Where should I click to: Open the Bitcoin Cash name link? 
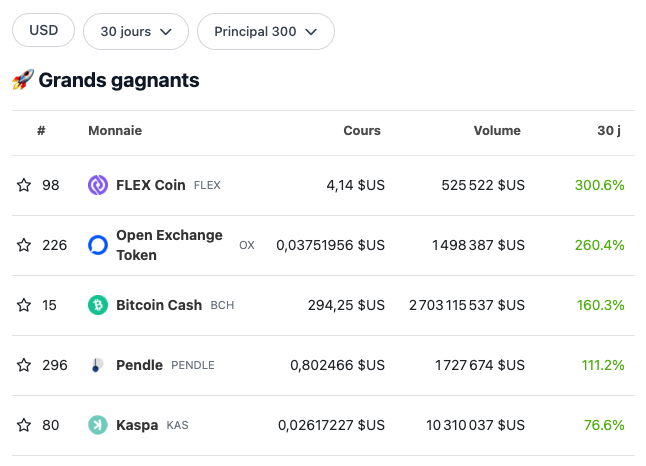click(159, 305)
